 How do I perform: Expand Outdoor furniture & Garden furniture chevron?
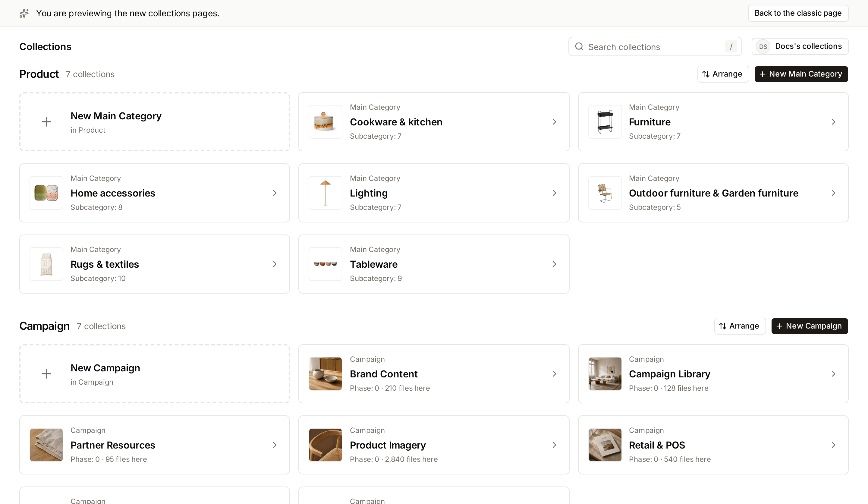click(833, 193)
